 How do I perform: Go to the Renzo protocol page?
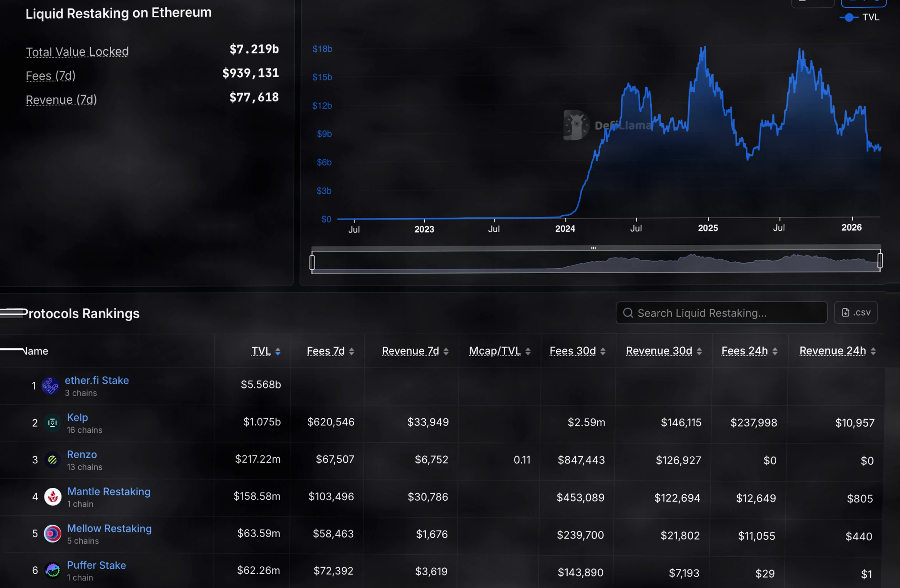pos(82,454)
